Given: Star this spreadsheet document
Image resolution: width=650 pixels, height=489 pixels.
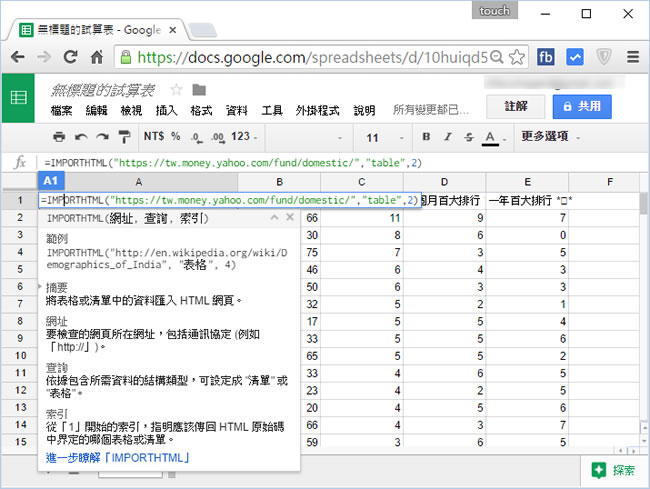Looking at the screenshot, I should click(176, 89).
